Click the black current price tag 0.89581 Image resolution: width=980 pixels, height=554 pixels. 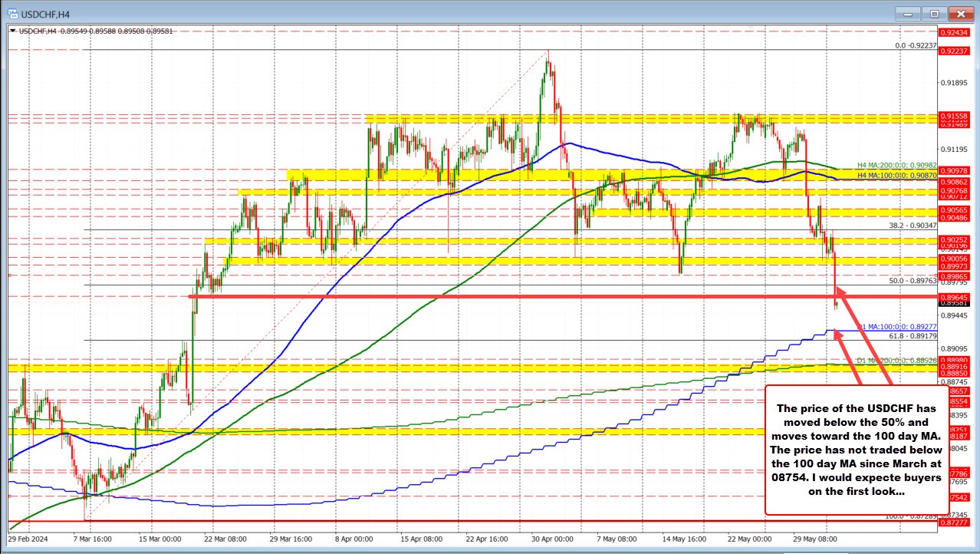tap(955, 303)
